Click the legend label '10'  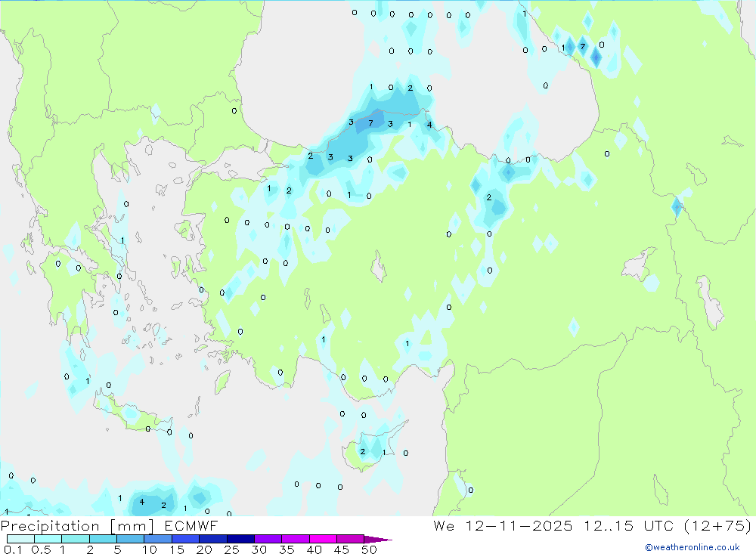click(x=149, y=549)
